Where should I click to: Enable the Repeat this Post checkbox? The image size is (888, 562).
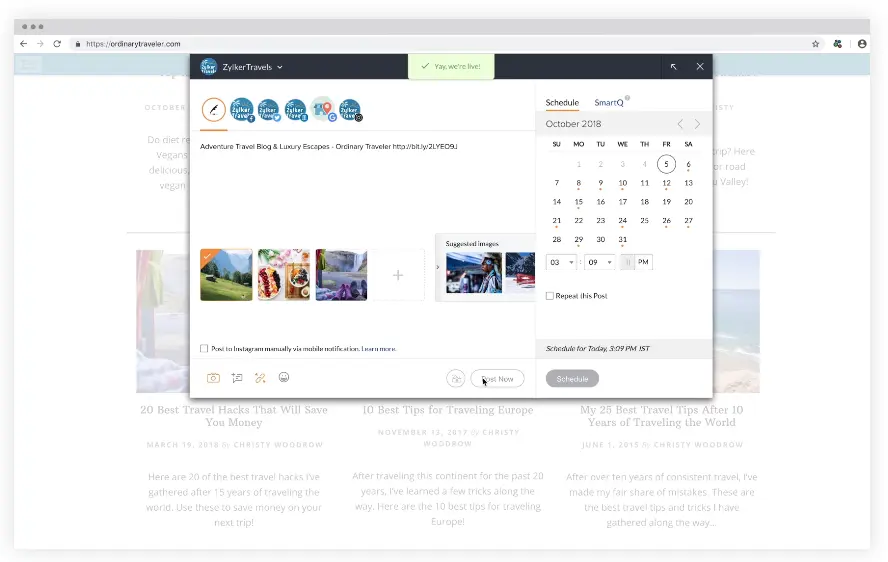[550, 296]
